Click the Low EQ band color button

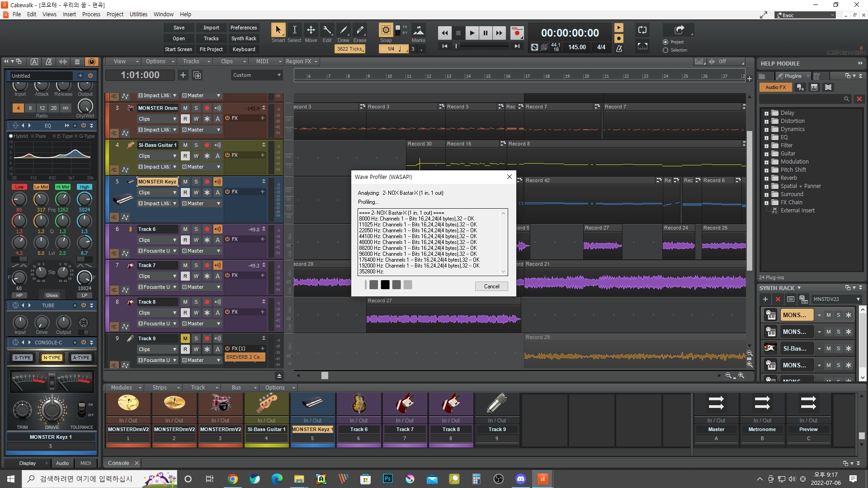point(19,187)
